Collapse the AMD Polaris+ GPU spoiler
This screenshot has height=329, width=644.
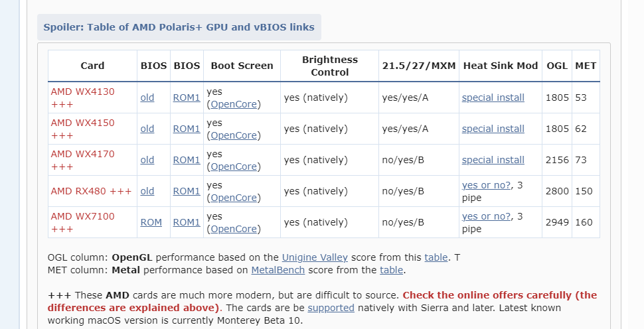tap(179, 27)
